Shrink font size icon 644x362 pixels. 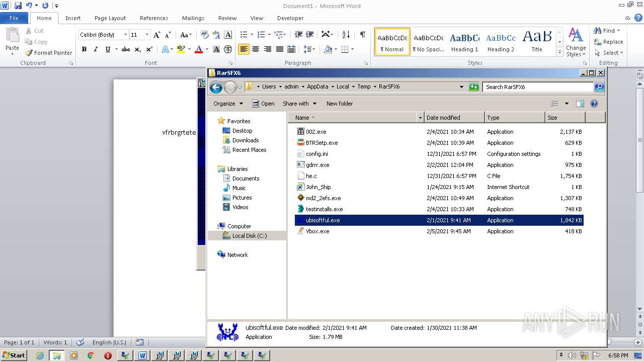coord(169,35)
